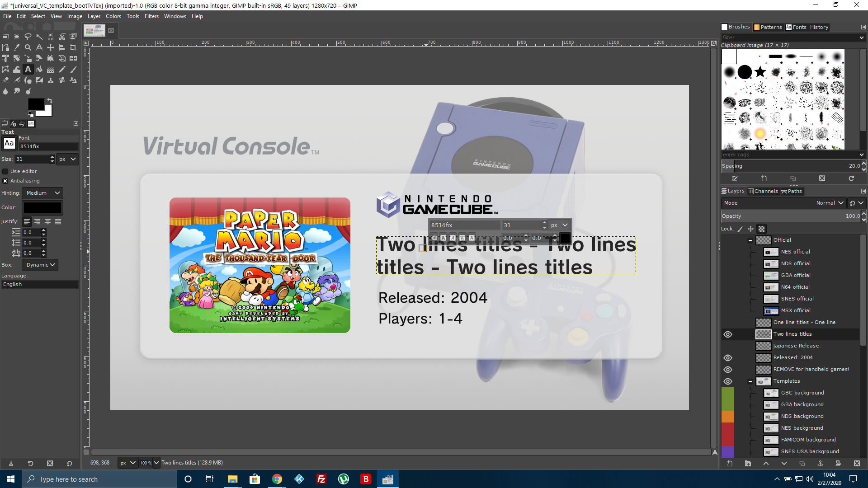
Task: Switch to the Paths tab
Action: point(792,191)
